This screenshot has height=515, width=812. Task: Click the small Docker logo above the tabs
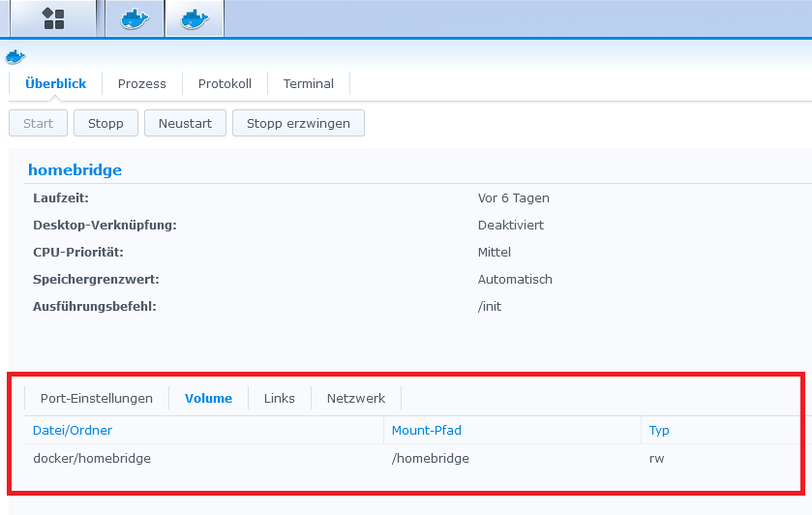coord(15,57)
